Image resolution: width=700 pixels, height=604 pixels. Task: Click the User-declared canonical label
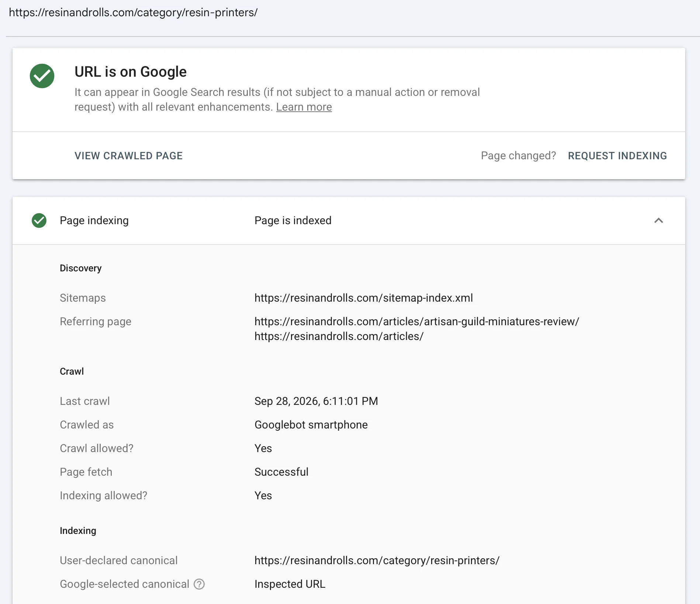pyautogui.click(x=119, y=560)
